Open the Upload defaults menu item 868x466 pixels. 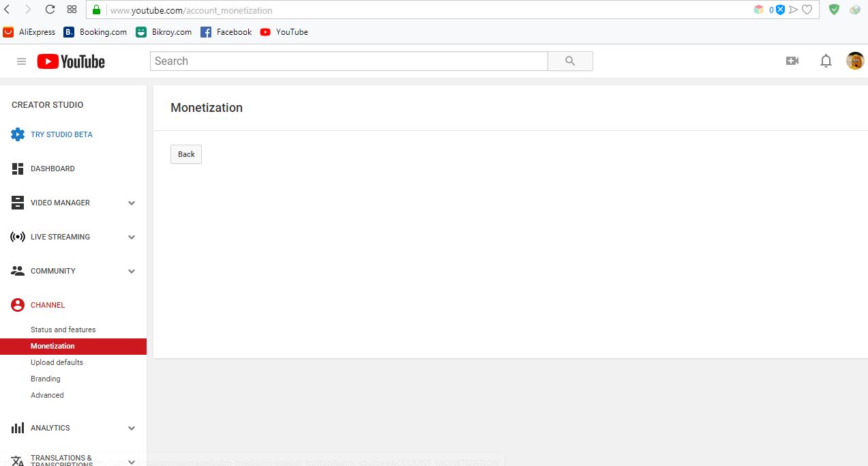point(57,362)
